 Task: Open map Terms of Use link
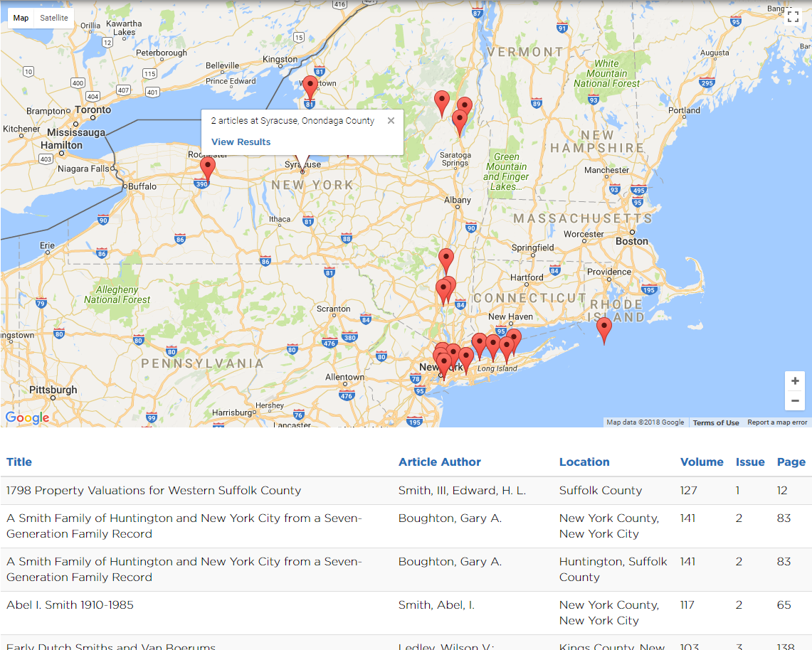click(x=715, y=422)
